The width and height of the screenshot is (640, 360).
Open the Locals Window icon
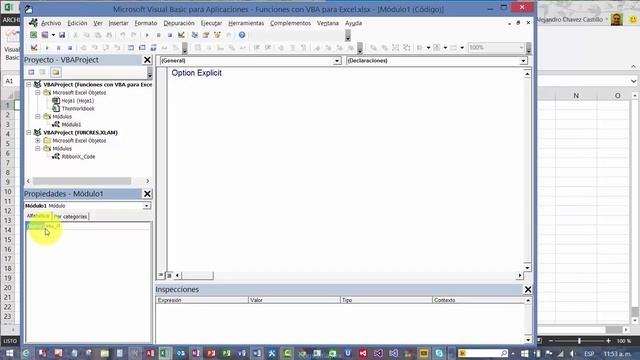(x=131, y=48)
